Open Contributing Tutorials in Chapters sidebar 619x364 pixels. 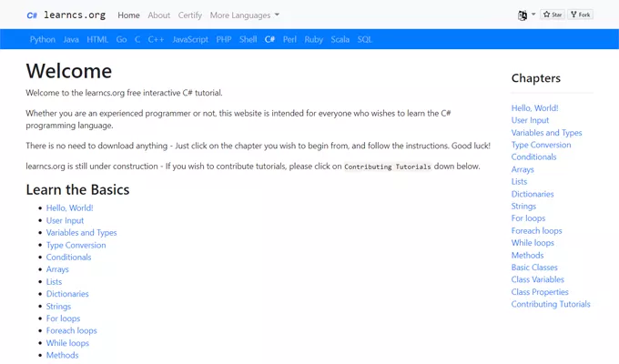point(551,304)
